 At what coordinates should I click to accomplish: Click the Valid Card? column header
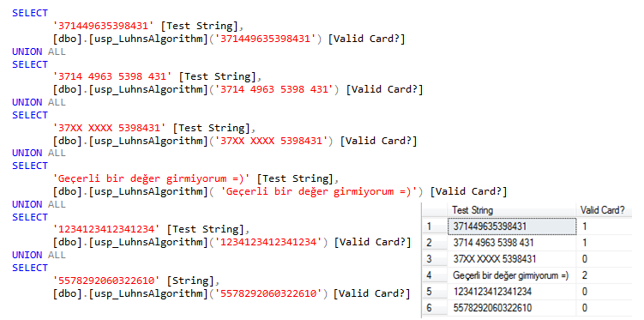pyautogui.click(x=605, y=210)
